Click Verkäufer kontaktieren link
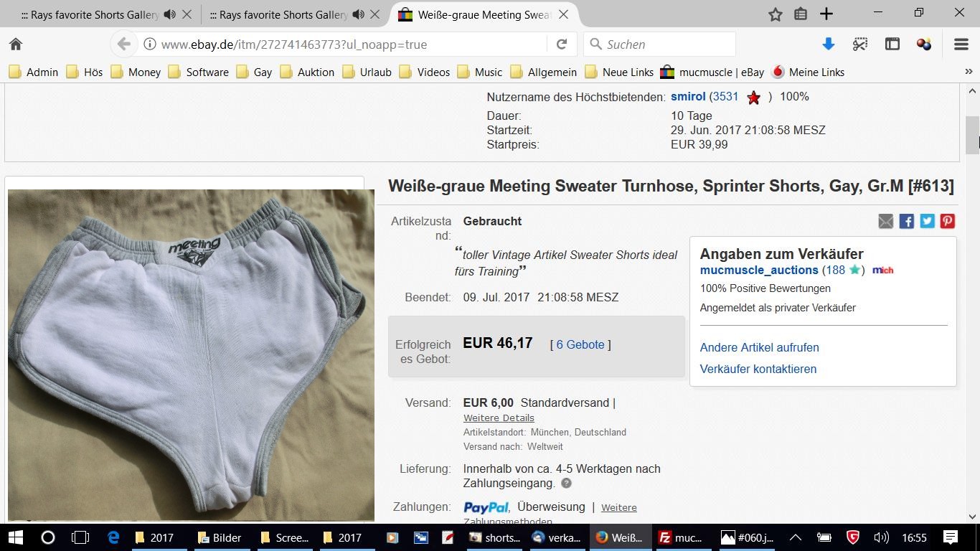The image size is (980, 551). click(x=758, y=369)
